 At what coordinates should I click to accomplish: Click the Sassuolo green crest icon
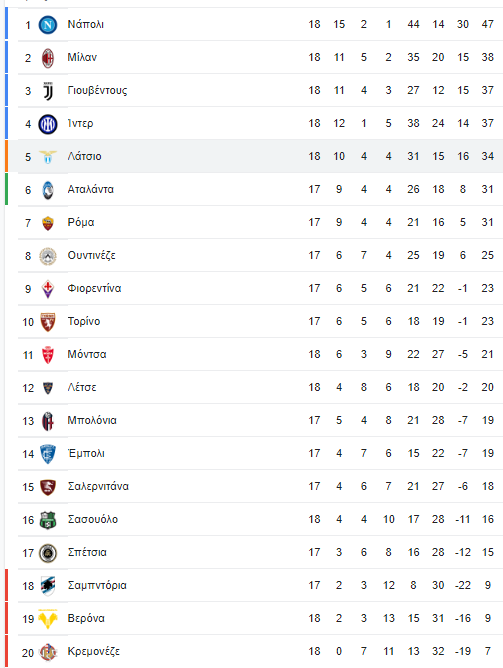pos(48,520)
